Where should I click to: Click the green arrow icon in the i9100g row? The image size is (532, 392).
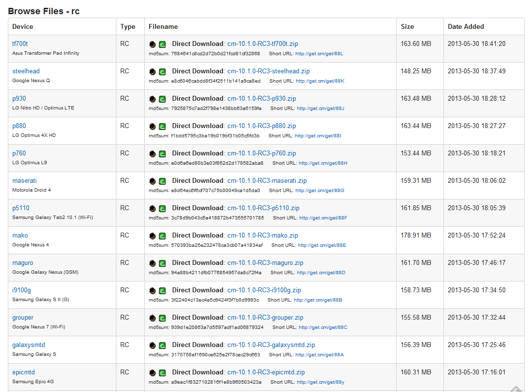point(162,291)
